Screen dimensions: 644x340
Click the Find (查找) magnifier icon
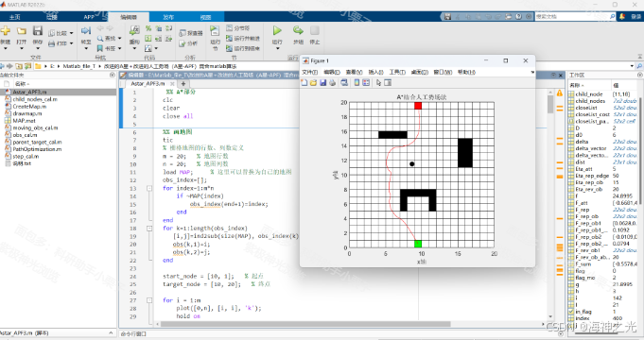coord(100,38)
